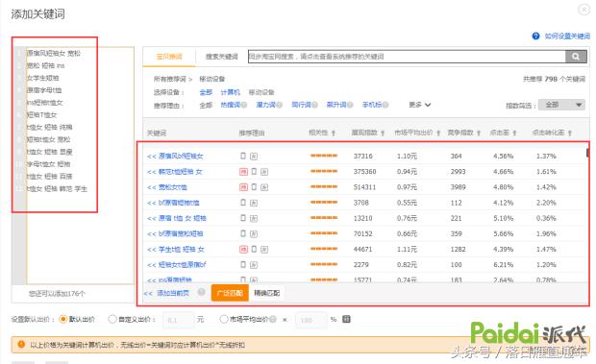
Task: Close the add keywords dialog
Action: pyautogui.click(x=584, y=9)
